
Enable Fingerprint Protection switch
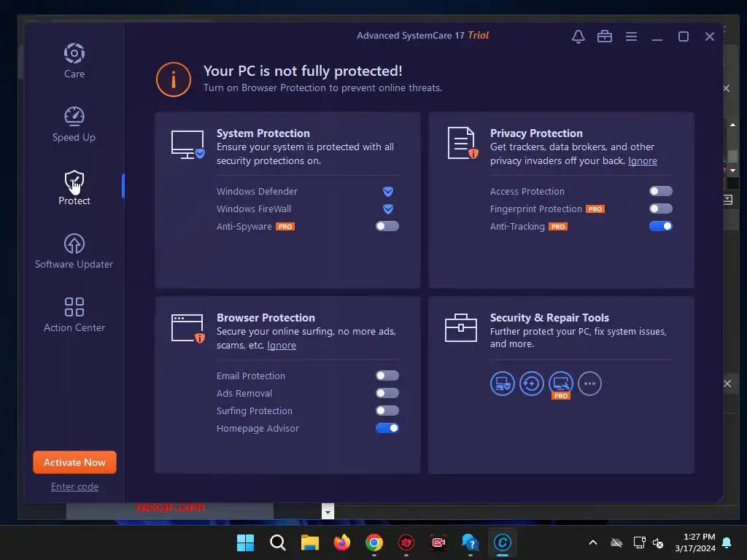pyautogui.click(x=661, y=209)
